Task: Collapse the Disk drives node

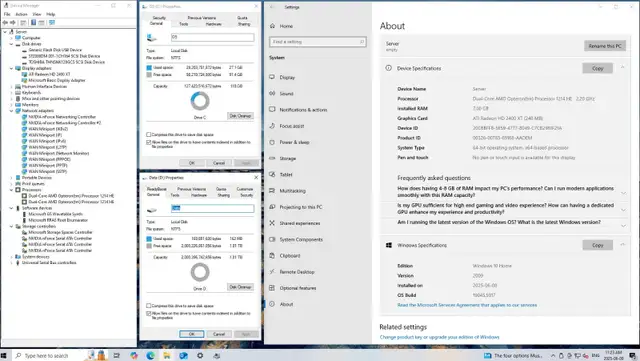Action: pos(11,44)
